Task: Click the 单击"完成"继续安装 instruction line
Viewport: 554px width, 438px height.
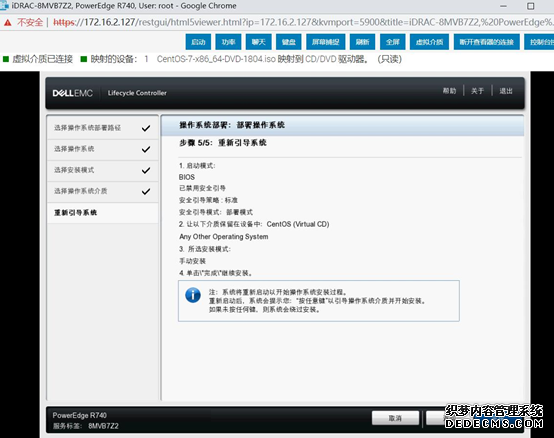Action: click(x=216, y=273)
